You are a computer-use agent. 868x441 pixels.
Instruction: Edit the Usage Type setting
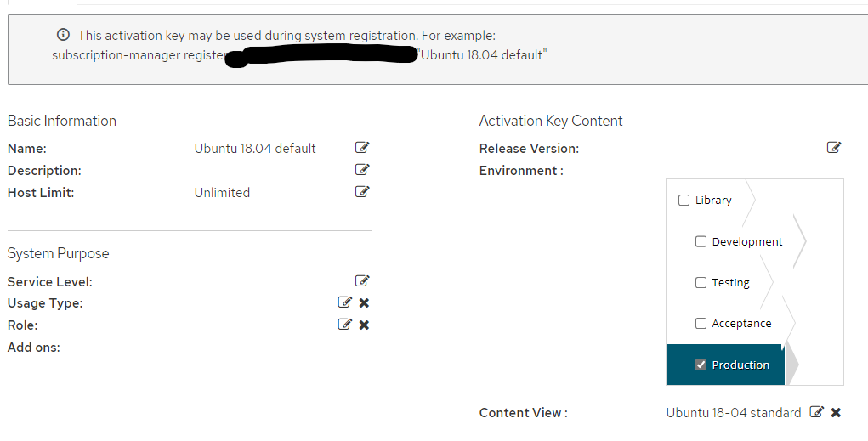(x=345, y=302)
